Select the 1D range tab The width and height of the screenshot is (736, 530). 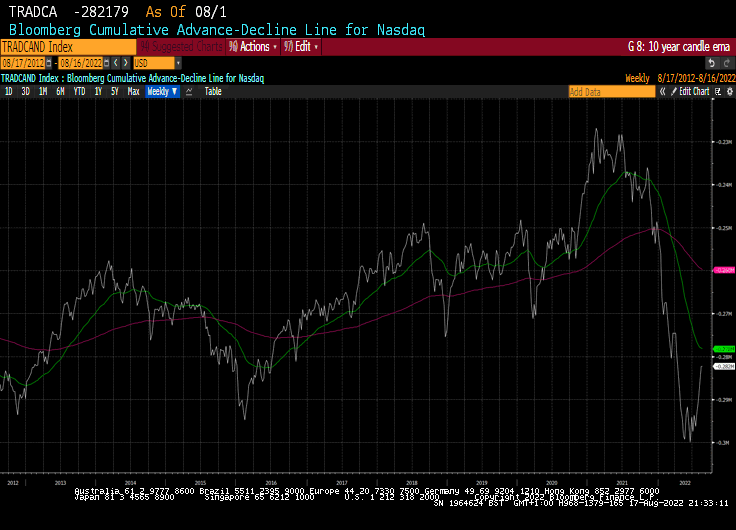(x=9, y=92)
